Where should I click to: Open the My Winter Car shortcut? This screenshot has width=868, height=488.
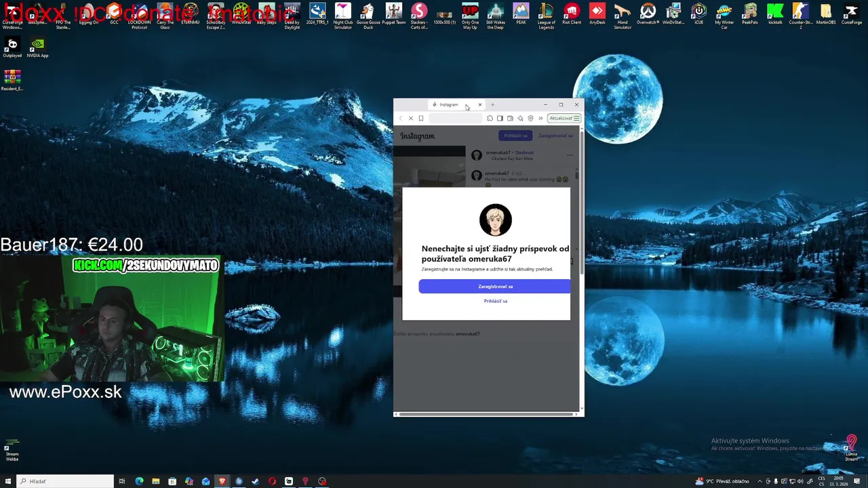pos(724,16)
